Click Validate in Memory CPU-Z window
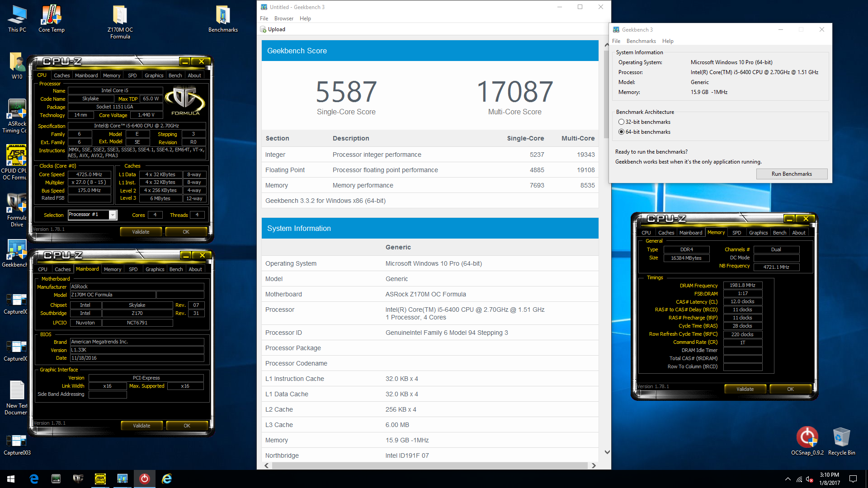The width and height of the screenshot is (868, 488). (x=745, y=389)
